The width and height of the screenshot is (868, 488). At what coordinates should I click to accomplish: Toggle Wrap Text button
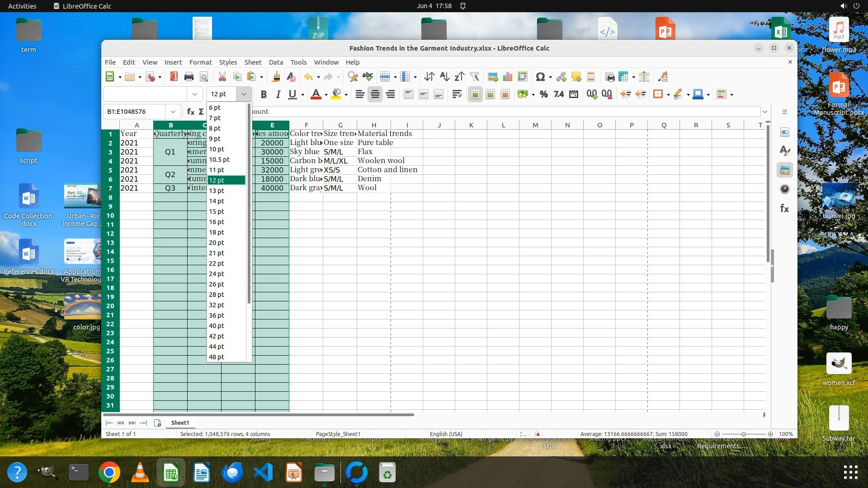457,94
